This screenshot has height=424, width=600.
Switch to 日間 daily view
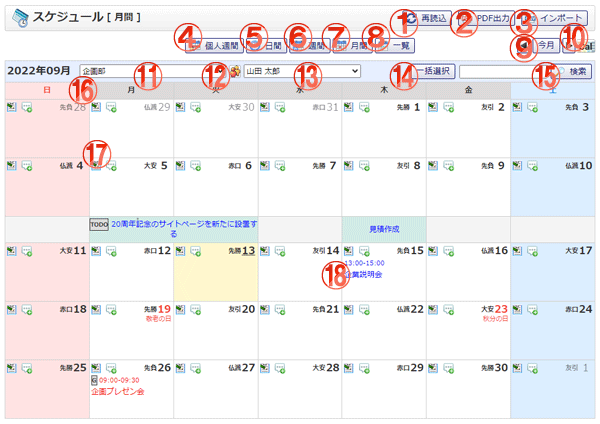click(x=266, y=46)
